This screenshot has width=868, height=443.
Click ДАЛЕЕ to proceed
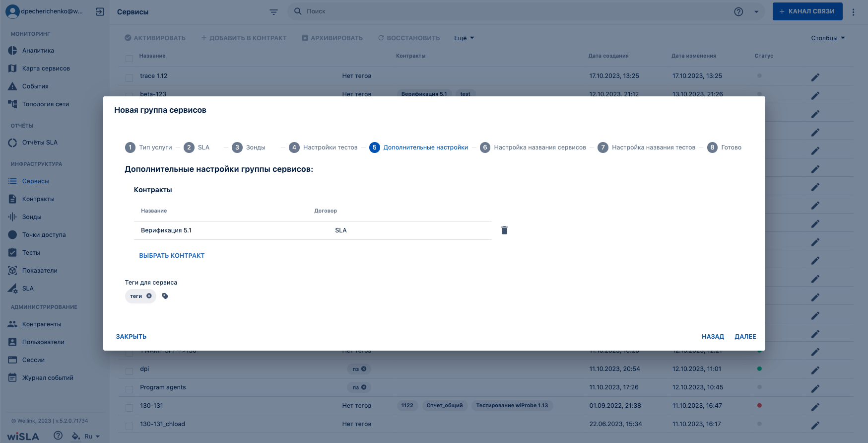745,337
